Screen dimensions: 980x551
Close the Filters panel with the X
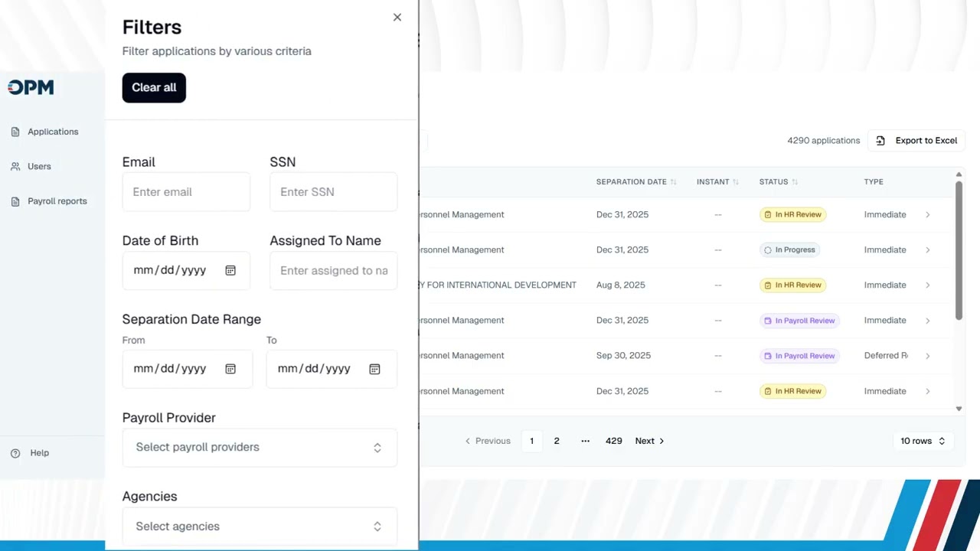[x=397, y=17]
